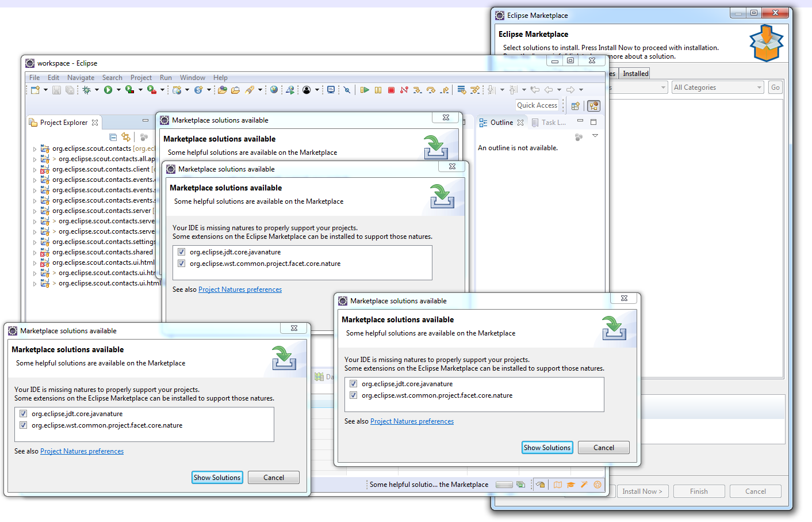Screen dimensions: 812x522
Task: Open the Run configurations dropdown arrow
Action: point(118,90)
